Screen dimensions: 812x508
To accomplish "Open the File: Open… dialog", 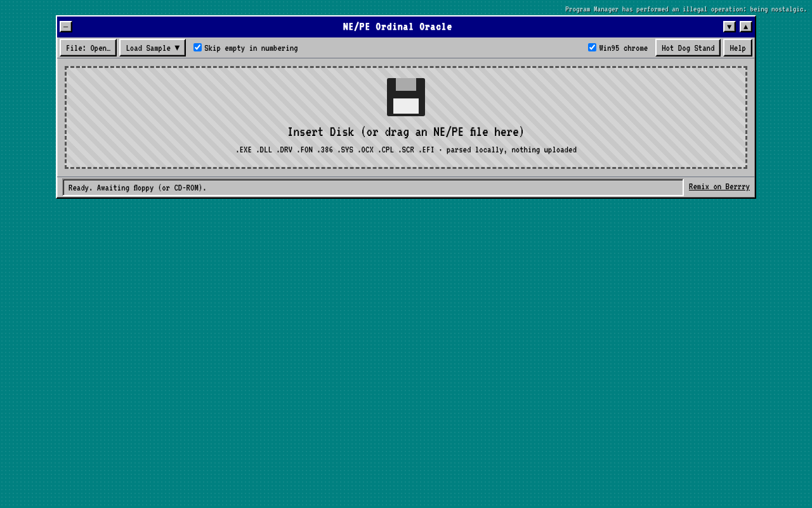I will pyautogui.click(x=88, y=48).
